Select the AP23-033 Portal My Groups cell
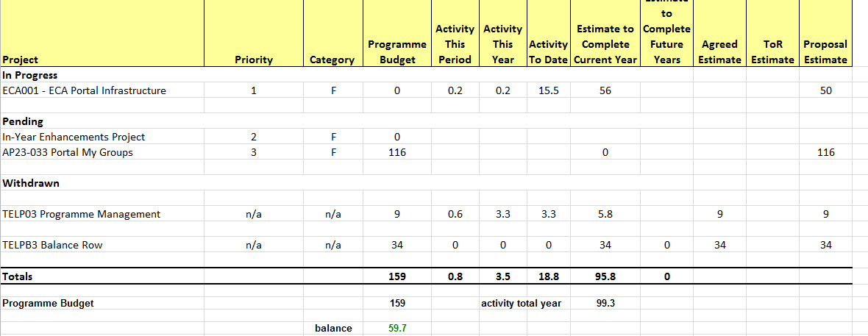This screenshot has width=868, height=336. click(68, 152)
